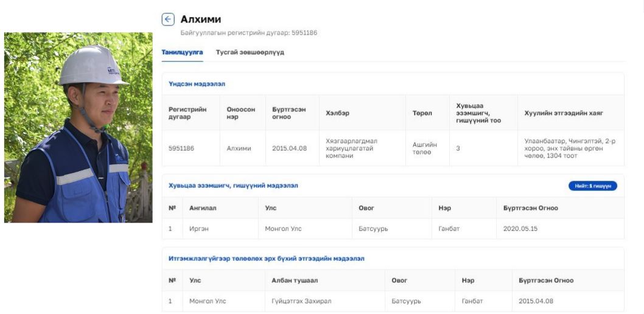Image resolution: width=644 pixels, height=314 pixels.
Task: Click the Итгэмжлэлгүйгээр төлөөлөх эрх бүхий heading
Action: [266, 259]
